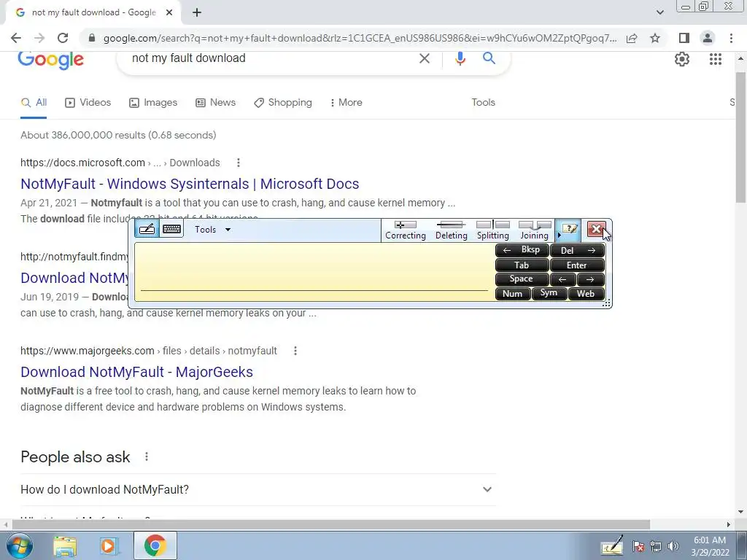Open more options for docs.microsoft.com result
Screen dimensions: 747x560
click(x=239, y=163)
